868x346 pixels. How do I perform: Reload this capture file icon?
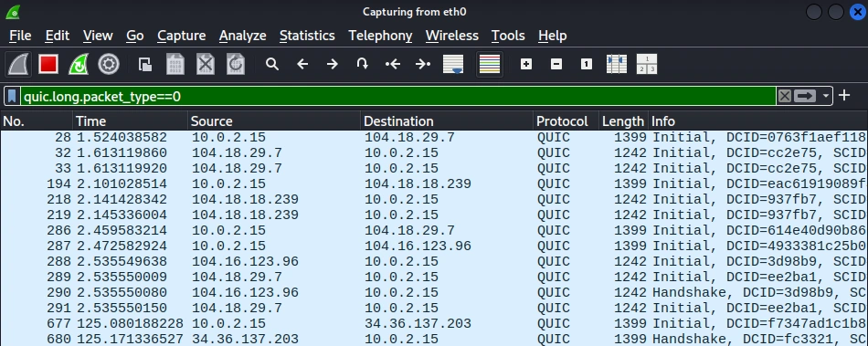(235, 65)
